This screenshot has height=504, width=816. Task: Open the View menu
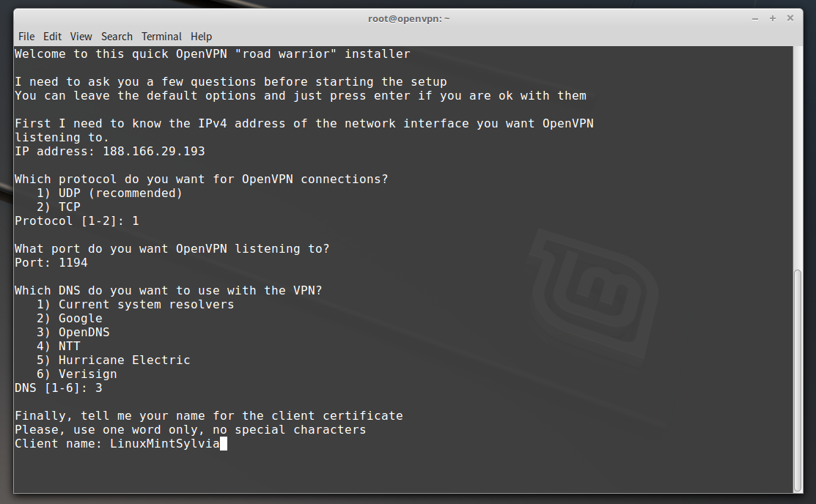81,37
